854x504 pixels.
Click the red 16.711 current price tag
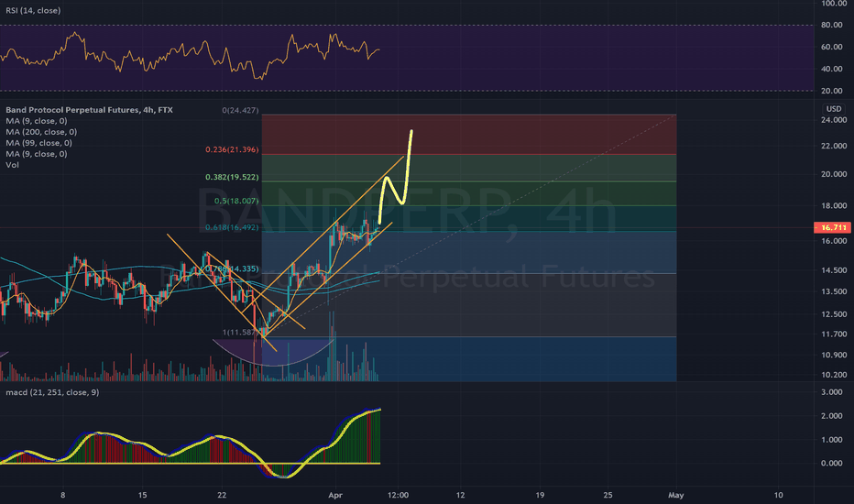click(832, 227)
